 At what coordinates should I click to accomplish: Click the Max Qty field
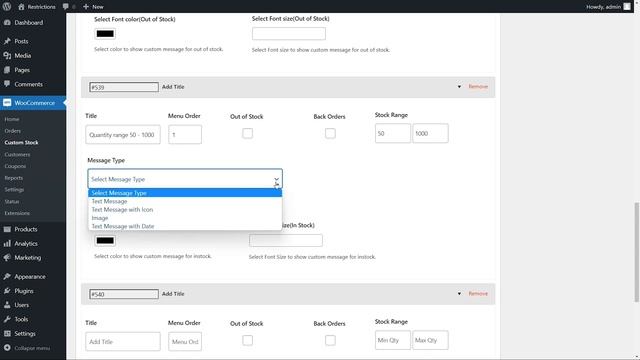tap(430, 340)
